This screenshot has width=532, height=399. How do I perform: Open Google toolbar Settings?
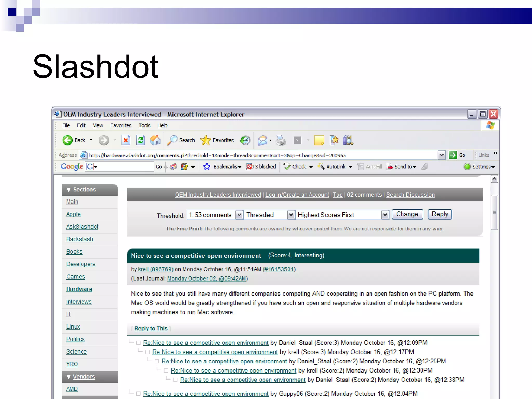tap(479, 167)
